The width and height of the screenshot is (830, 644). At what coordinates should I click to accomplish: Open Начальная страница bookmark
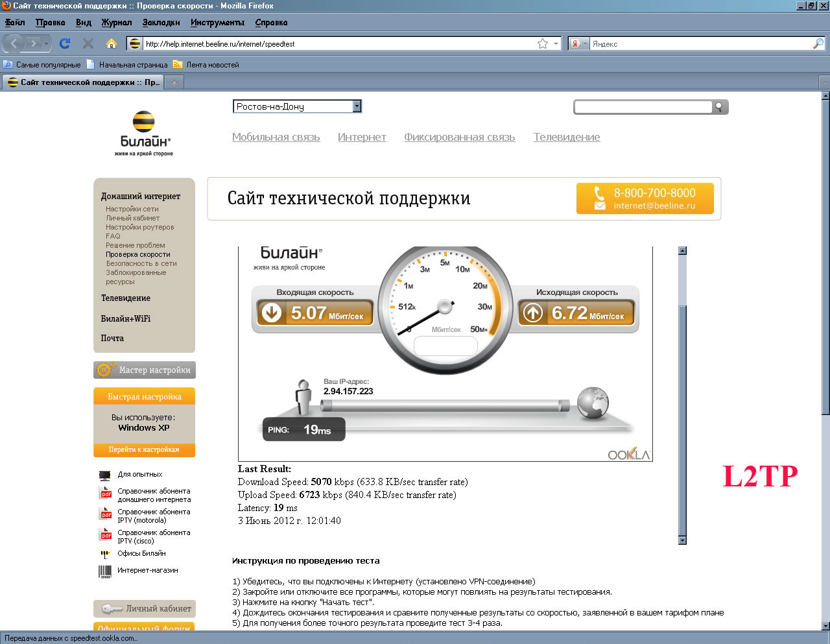pyautogui.click(x=127, y=65)
